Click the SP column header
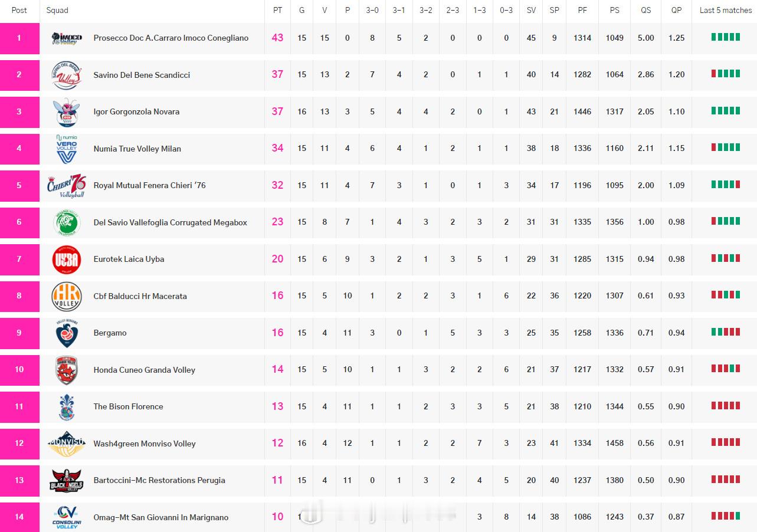This screenshot has height=532, width=757. 554,10
